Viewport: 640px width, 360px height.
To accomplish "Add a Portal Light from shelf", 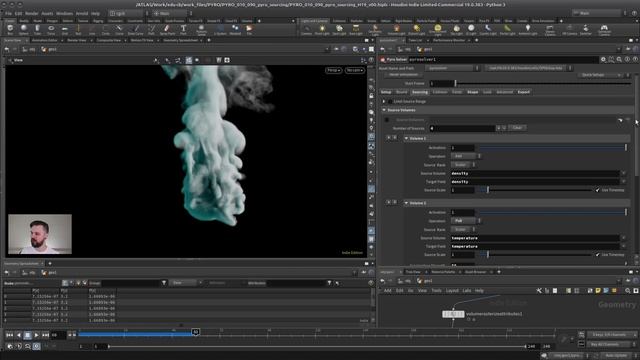I will (507, 29).
